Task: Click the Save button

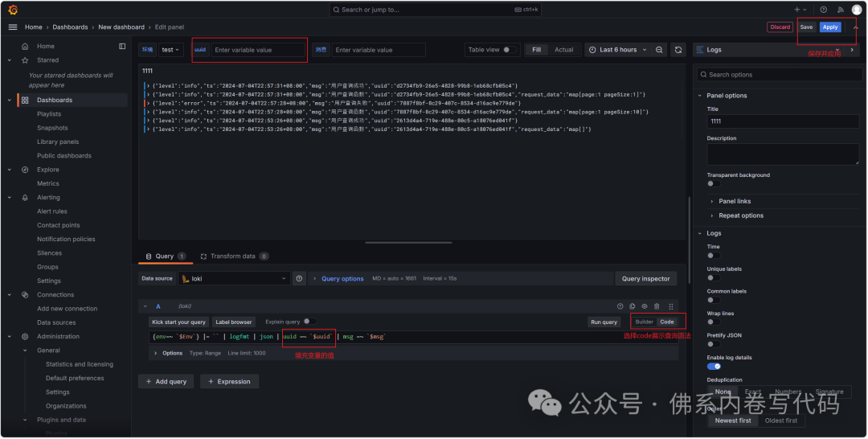Action: tap(807, 27)
